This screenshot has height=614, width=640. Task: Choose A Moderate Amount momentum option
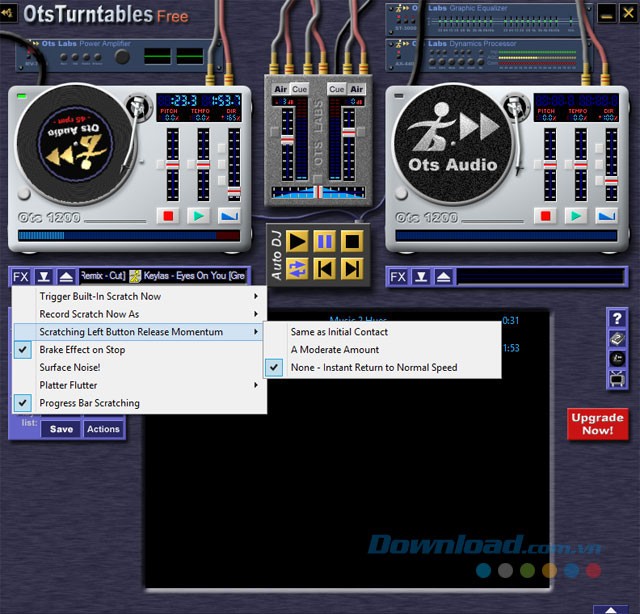(334, 350)
